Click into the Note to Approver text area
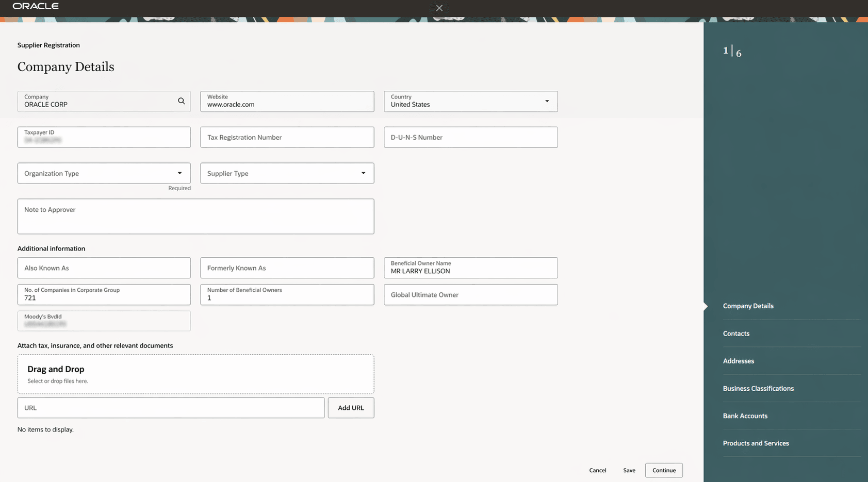 tap(195, 217)
